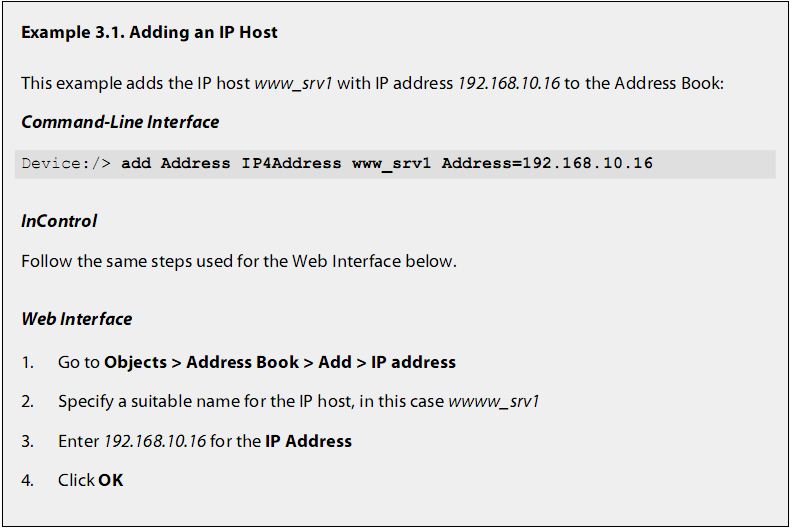Click bold 'IP Address' in step 3

[x=309, y=441]
